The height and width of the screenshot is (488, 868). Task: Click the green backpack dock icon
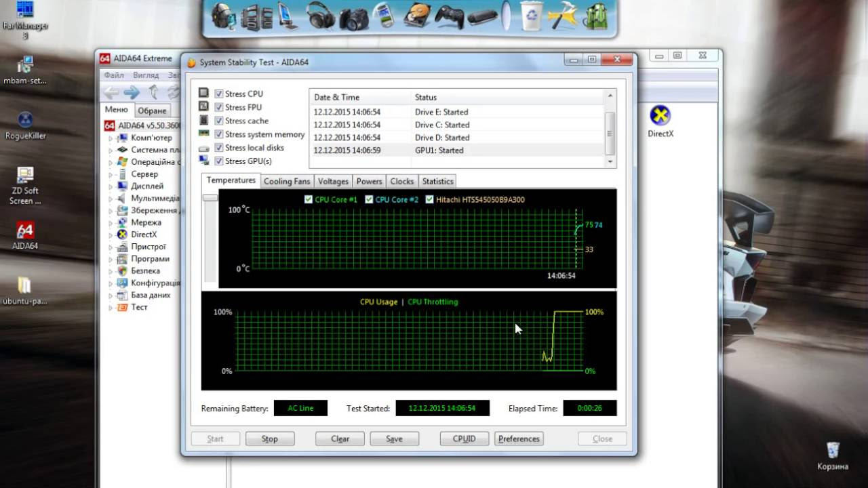(x=596, y=16)
